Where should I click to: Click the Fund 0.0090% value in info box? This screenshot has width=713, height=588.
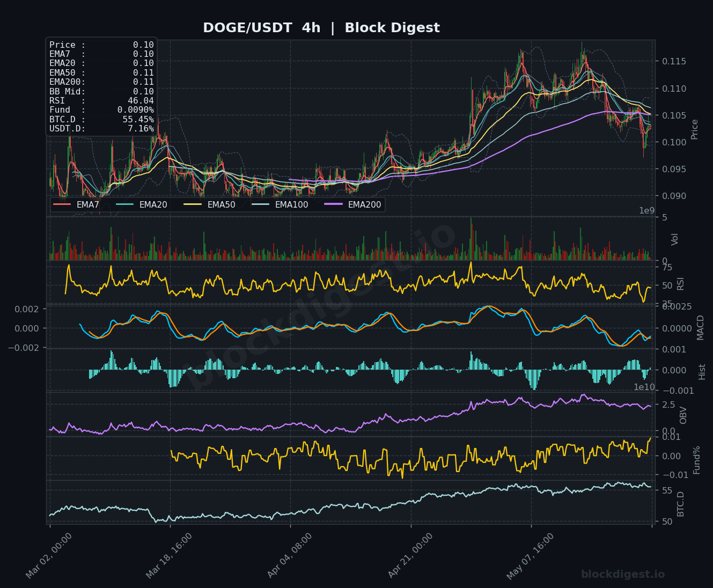136,110
